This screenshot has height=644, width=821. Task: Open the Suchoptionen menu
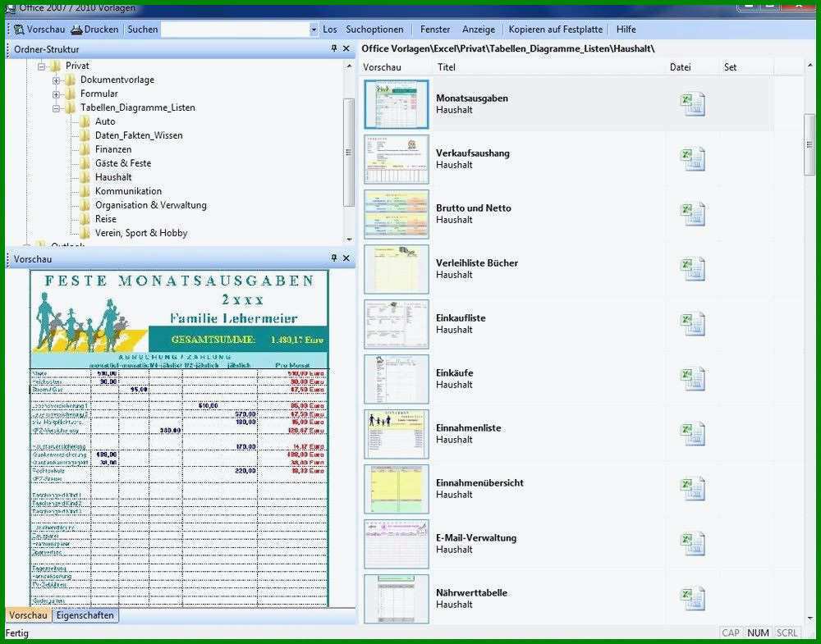tap(374, 30)
